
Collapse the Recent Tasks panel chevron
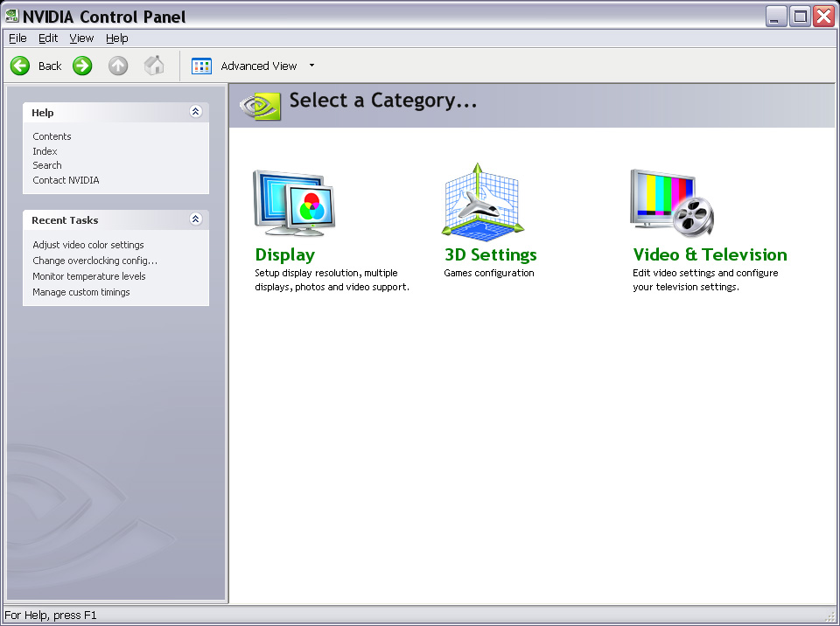click(195, 219)
